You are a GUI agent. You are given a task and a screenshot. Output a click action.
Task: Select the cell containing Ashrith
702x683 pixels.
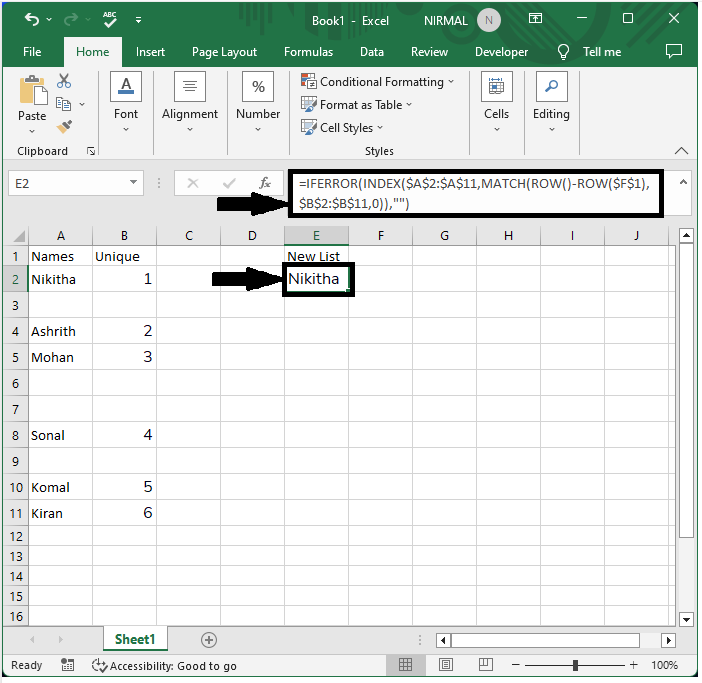(60, 331)
